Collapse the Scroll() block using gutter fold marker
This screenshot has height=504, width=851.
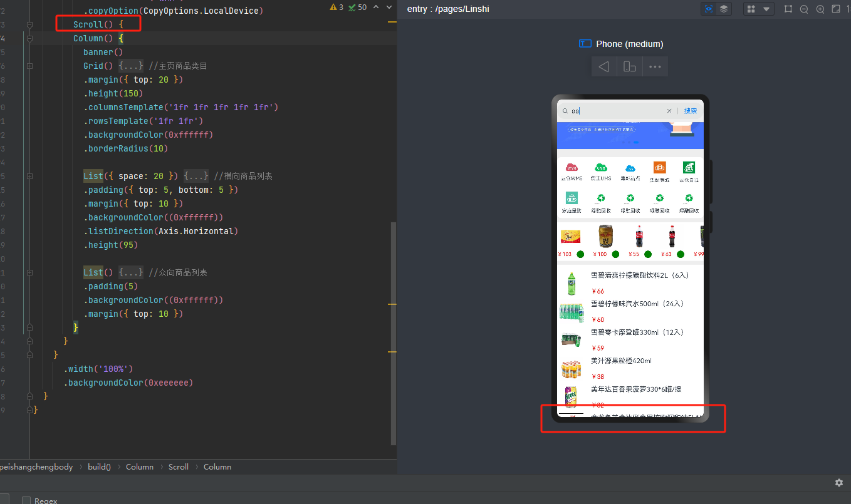click(x=29, y=24)
